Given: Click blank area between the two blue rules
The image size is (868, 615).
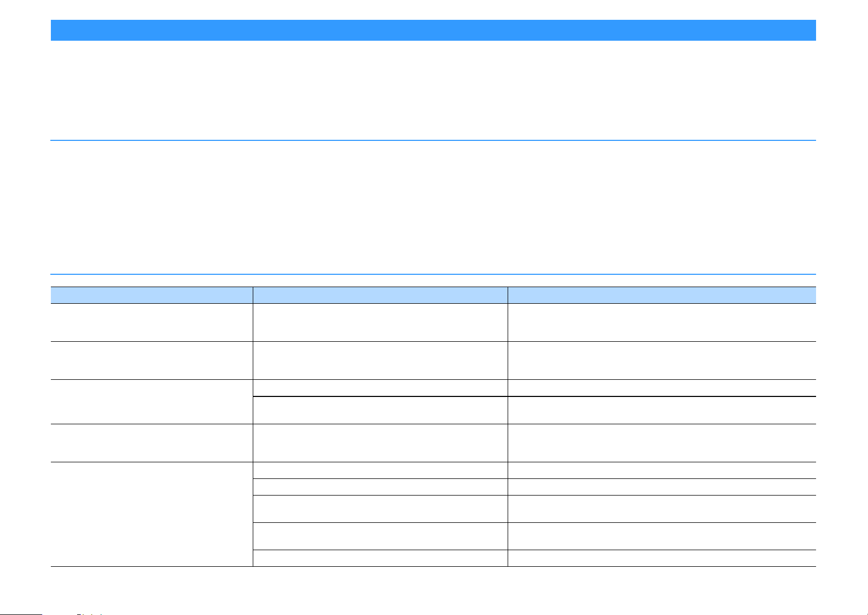Looking at the screenshot, I should 433,207.
